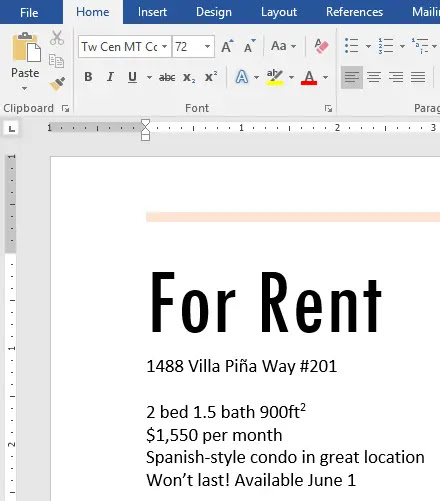Clear all formatting with eraser icon

pos(322,46)
